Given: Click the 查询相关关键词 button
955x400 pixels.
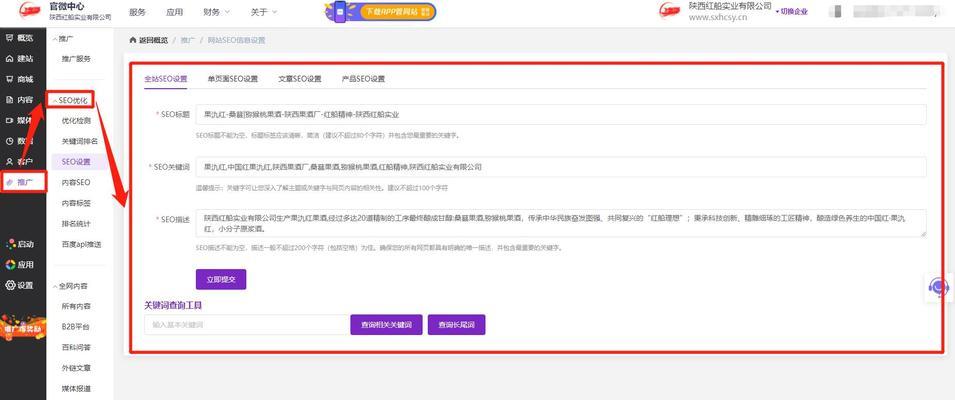Looking at the screenshot, I should coord(386,325).
